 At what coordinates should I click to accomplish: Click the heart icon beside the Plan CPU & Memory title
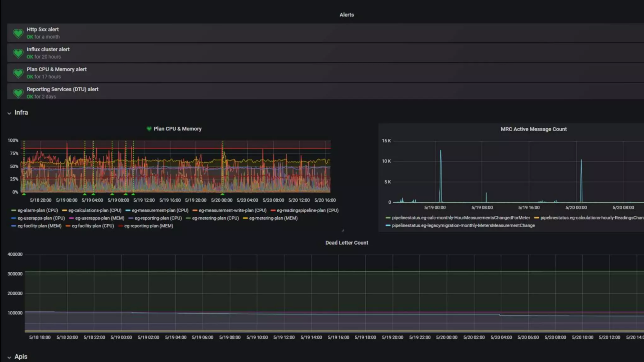149,129
